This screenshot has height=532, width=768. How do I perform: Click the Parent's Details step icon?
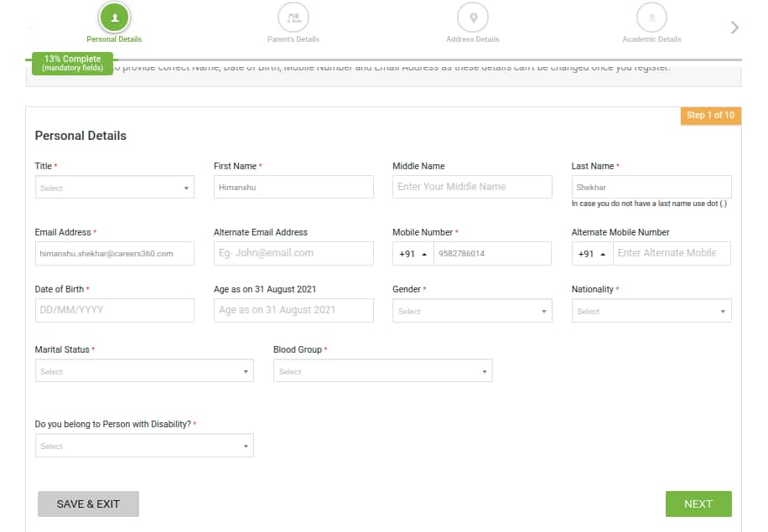pos(293,17)
